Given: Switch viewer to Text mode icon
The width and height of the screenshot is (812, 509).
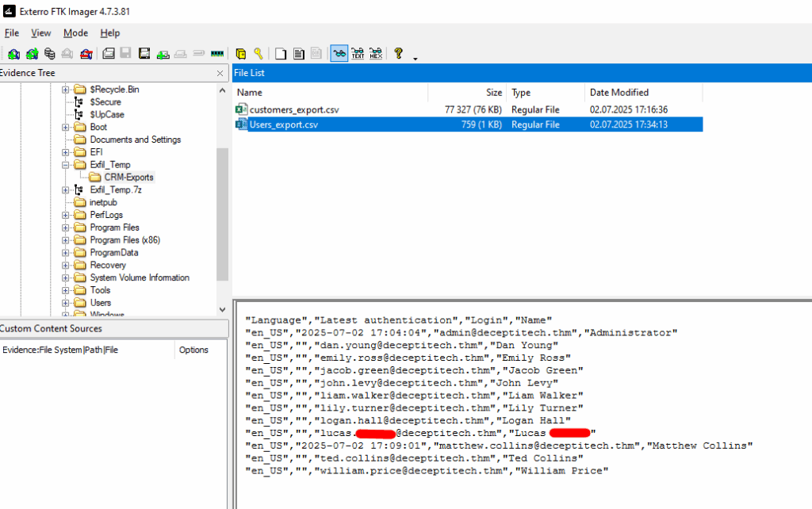Looking at the screenshot, I should pyautogui.click(x=358, y=53).
